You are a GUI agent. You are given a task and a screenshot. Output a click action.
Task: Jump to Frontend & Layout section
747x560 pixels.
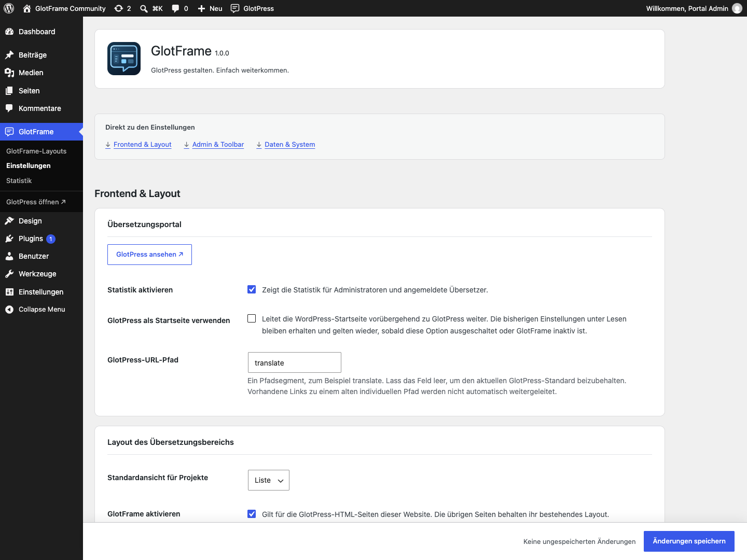(139, 145)
